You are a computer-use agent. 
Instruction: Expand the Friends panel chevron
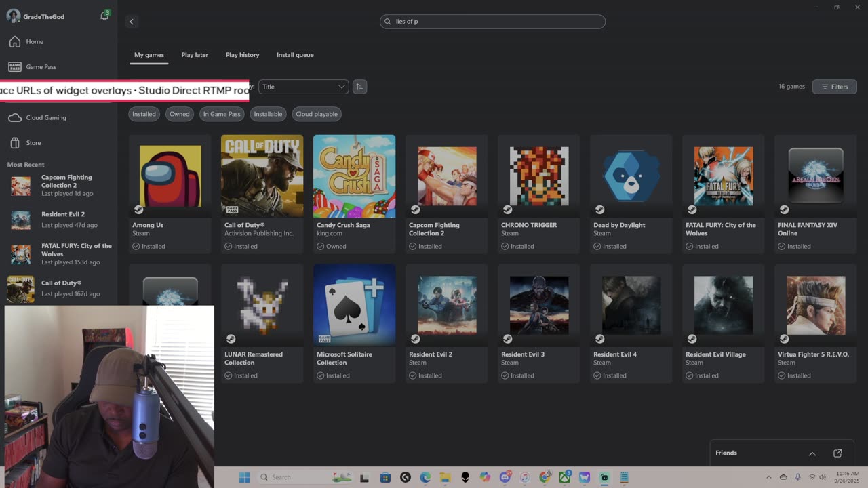click(812, 453)
